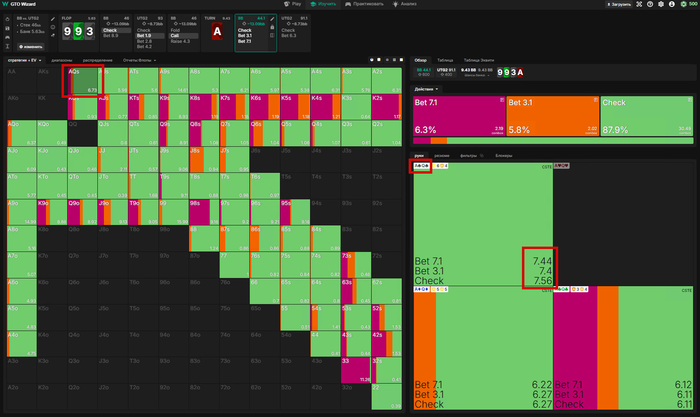
Task: Toggle the corner icon on Bet 3.1 tile
Action: pyautogui.click(x=596, y=100)
